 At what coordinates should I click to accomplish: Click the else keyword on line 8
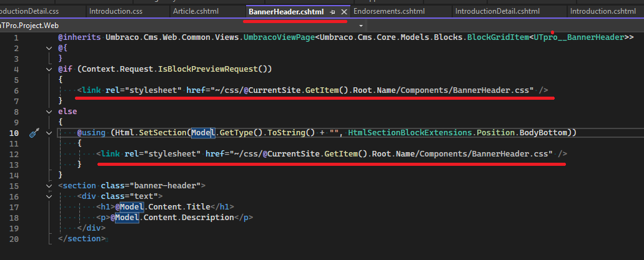pos(67,112)
